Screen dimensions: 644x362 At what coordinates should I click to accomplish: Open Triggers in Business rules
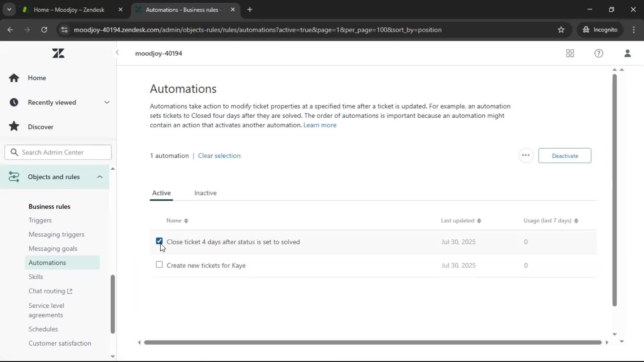coord(40,220)
